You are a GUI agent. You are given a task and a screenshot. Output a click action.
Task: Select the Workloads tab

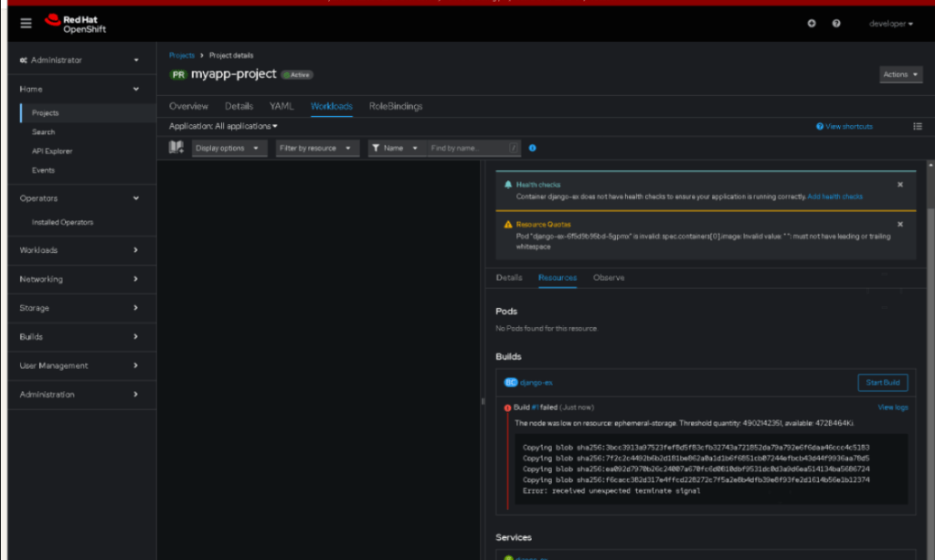point(332,106)
